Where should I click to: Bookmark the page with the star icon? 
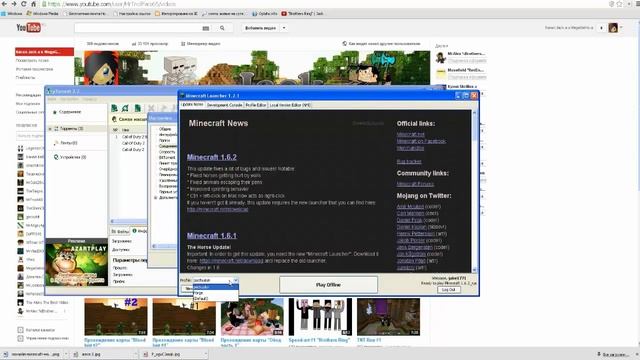point(620,4)
